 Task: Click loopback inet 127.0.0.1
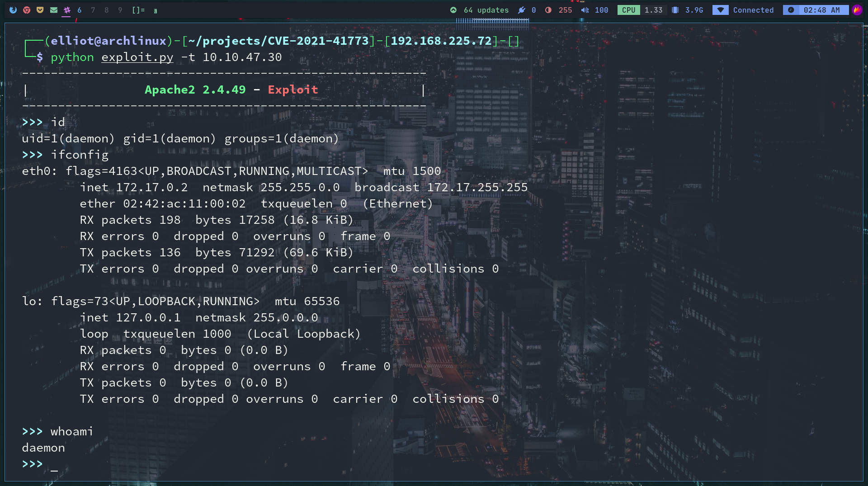coord(148,318)
